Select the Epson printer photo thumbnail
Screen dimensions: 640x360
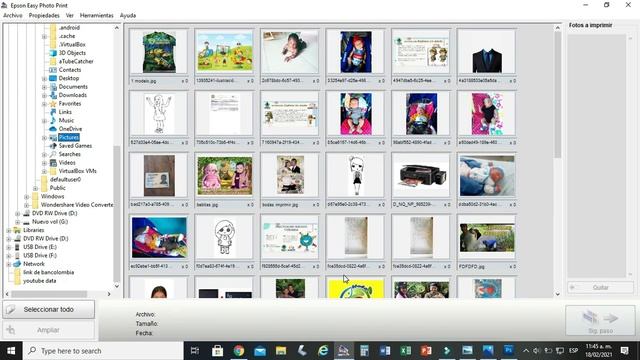coord(421,176)
